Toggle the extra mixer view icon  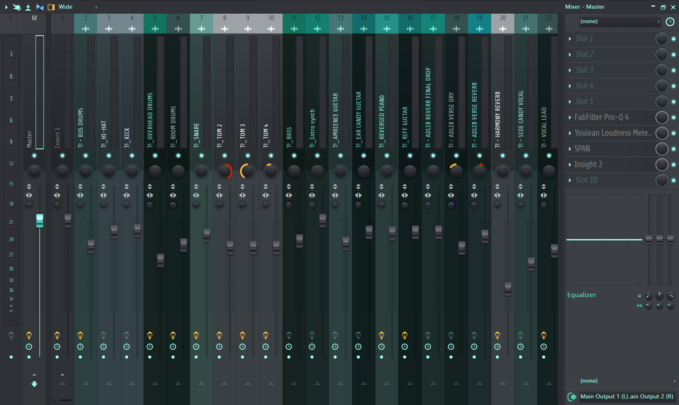(51, 6)
